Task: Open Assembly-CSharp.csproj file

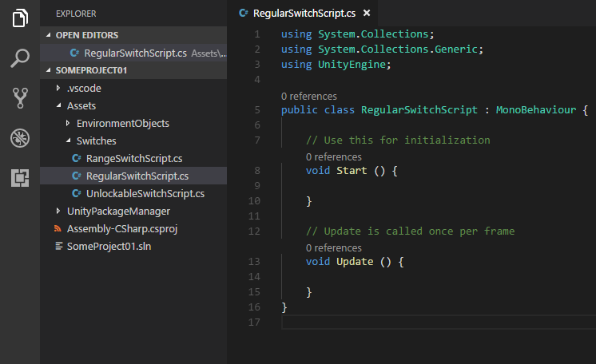Action: coord(133,229)
